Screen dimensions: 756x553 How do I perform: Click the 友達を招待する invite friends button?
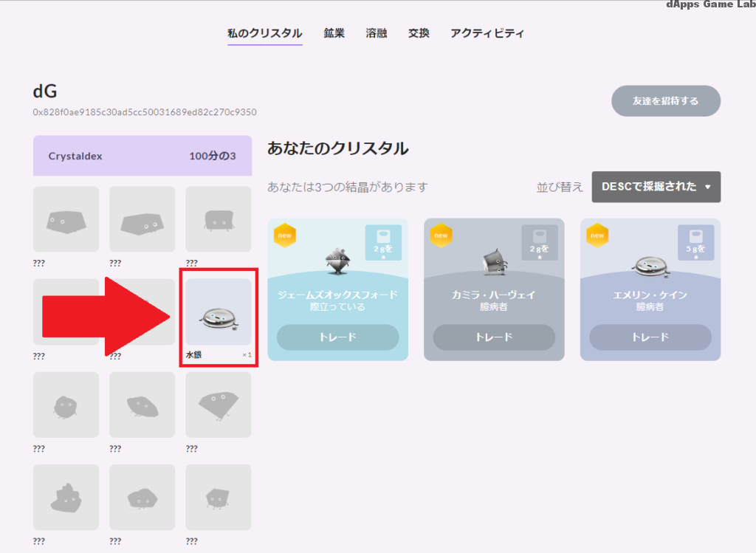[x=665, y=101]
